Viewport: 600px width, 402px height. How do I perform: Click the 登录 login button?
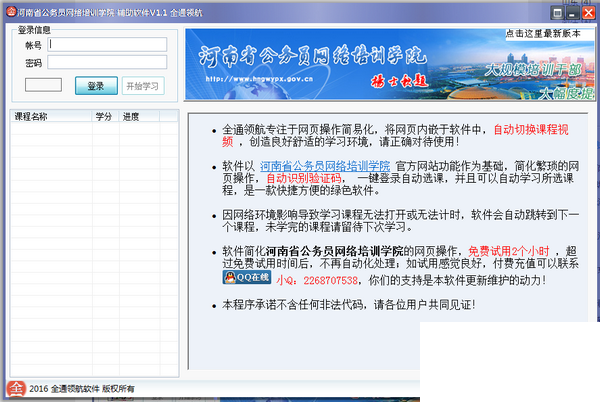tap(96, 86)
